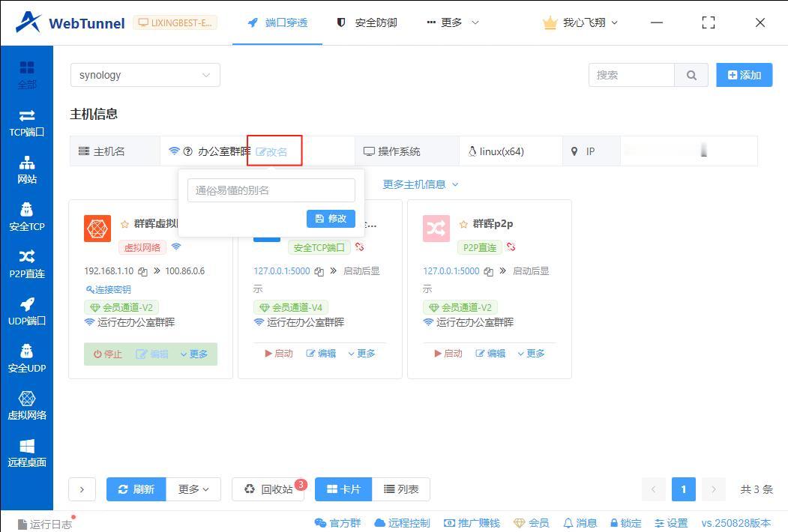Select the 网站 icon in sidebar
This screenshot has height=532, width=788.
coord(27,171)
